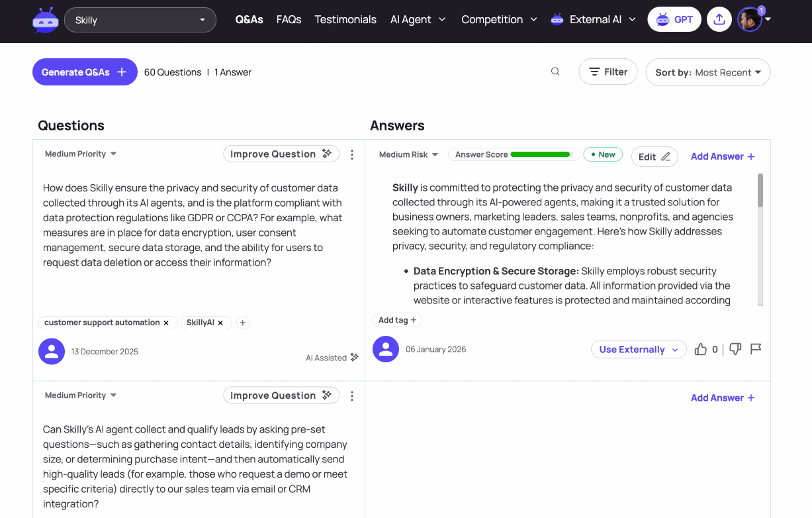Click the GPT button
Screen dimensions: 812x518
(x=674, y=19)
